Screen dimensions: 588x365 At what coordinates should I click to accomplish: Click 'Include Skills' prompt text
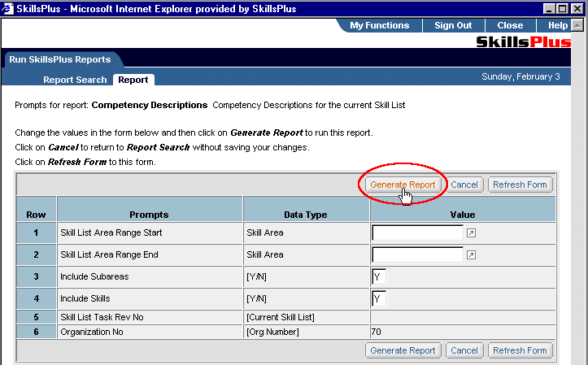click(x=85, y=298)
